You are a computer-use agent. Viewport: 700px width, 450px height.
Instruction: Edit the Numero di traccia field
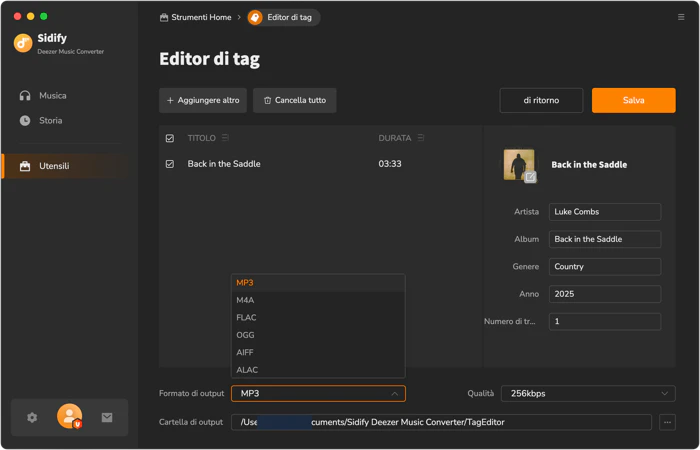[x=605, y=321]
